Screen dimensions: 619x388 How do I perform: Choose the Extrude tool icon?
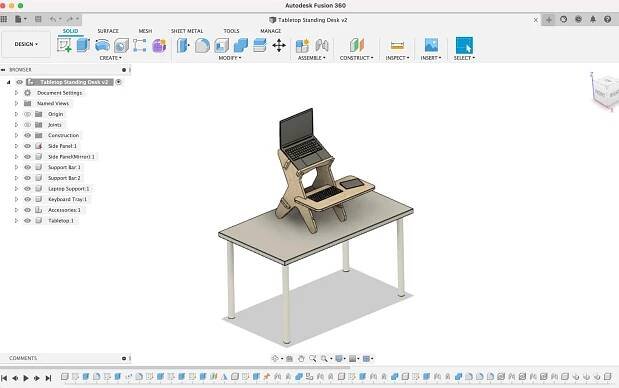click(x=83, y=45)
